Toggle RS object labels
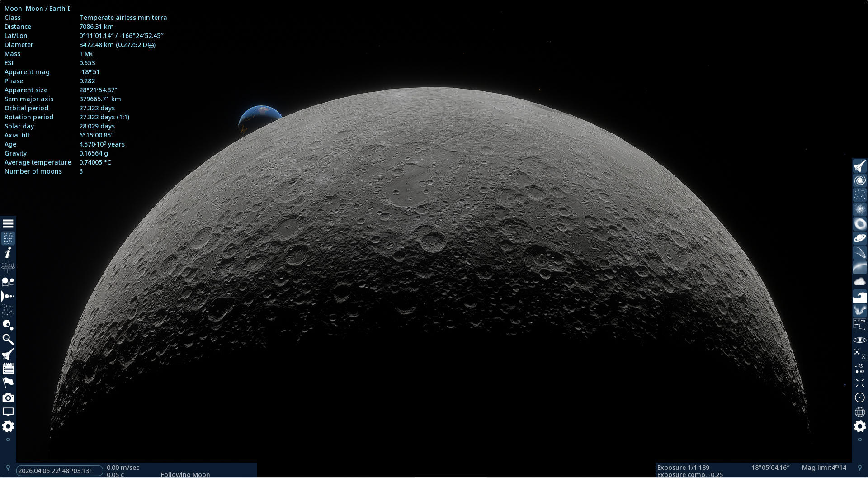This screenshot has height=478, width=868. click(860, 369)
